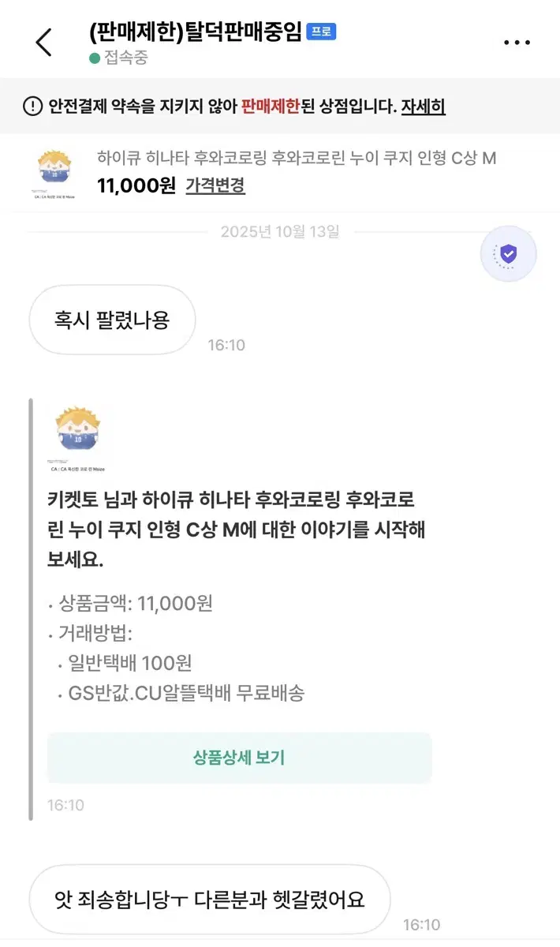Tap the back arrow to leave chat
This screenshot has width=560, height=947.
44,42
